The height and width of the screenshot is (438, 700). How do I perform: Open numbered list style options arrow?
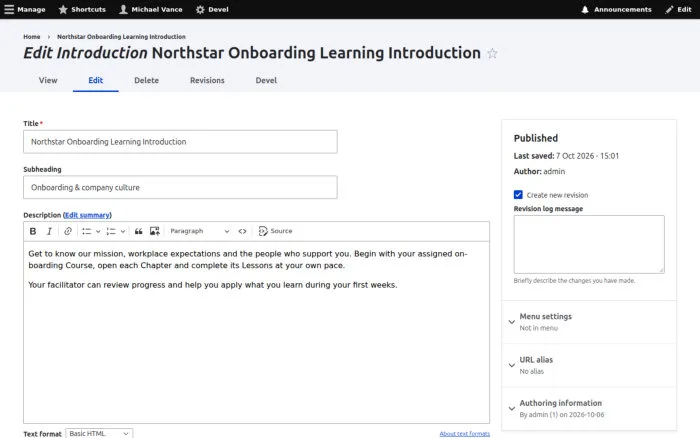click(123, 231)
